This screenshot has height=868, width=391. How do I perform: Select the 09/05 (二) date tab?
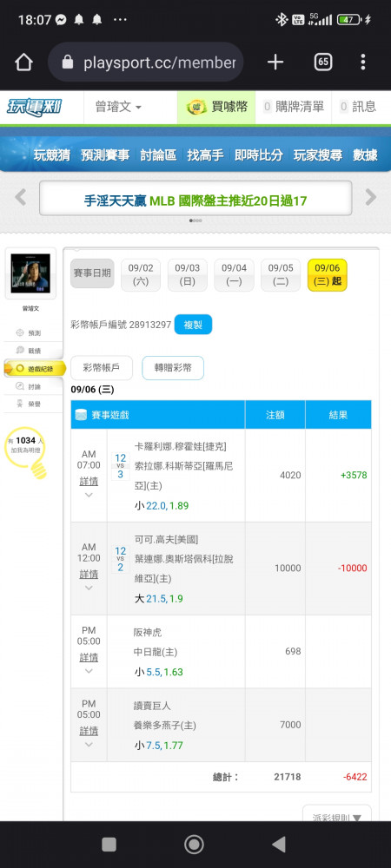(281, 274)
